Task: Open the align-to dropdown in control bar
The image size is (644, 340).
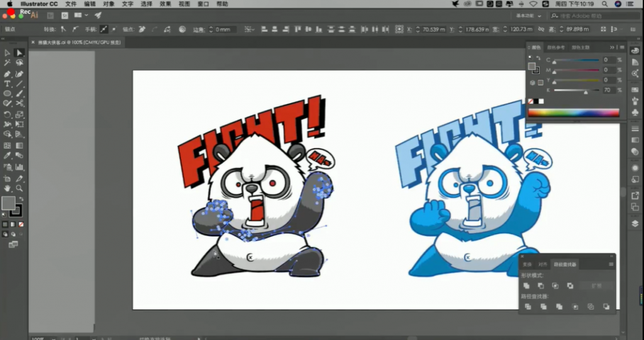Action: 249,29
